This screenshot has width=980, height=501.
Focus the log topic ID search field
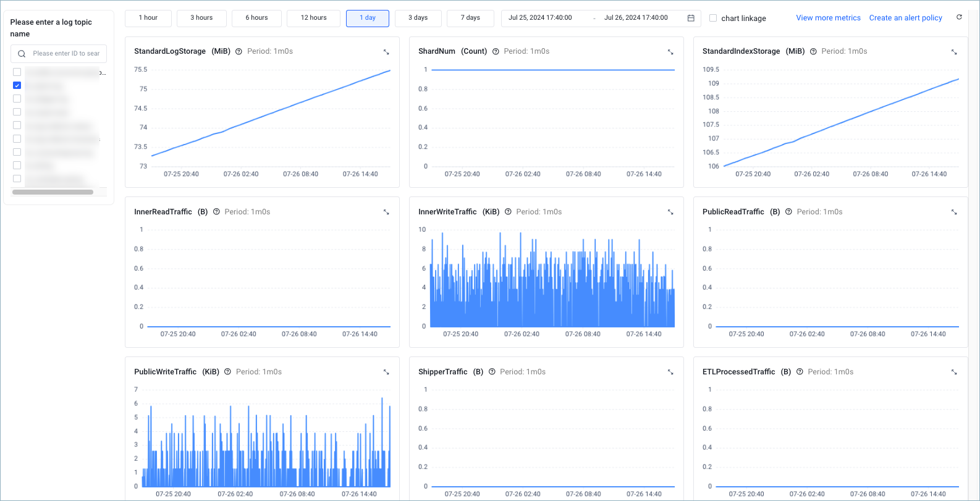[x=59, y=54]
